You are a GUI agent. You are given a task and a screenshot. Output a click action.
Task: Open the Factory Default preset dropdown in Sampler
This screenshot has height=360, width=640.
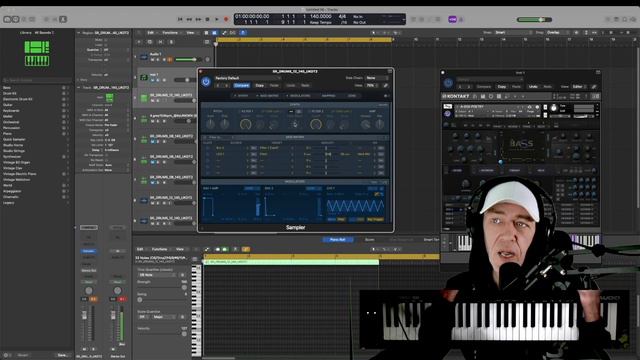coord(247,78)
